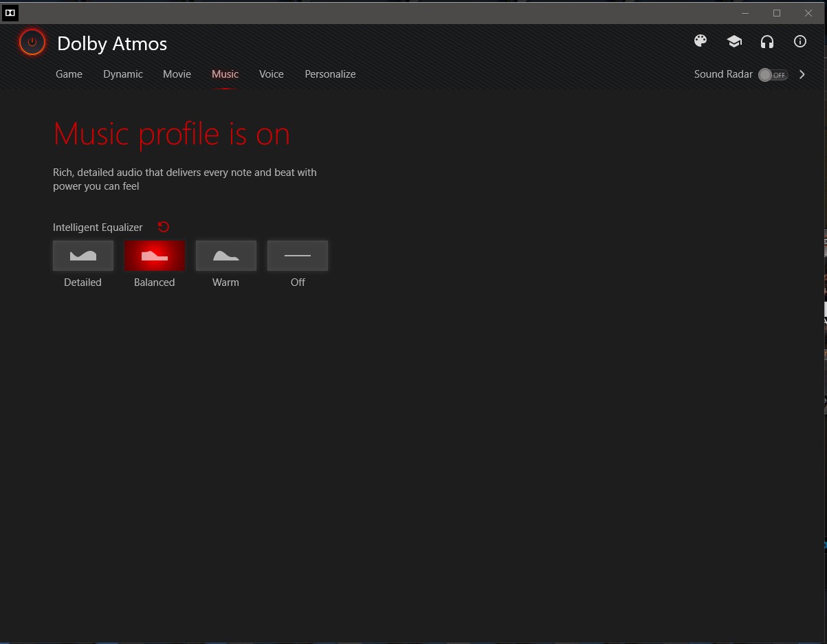
Task: Turn the equalizer Off preset on
Action: click(x=298, y=256)
